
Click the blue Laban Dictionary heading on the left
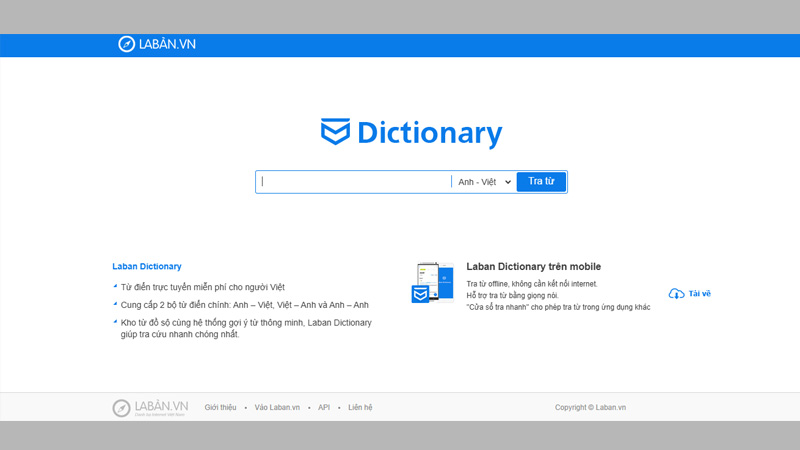coord(147,267)
